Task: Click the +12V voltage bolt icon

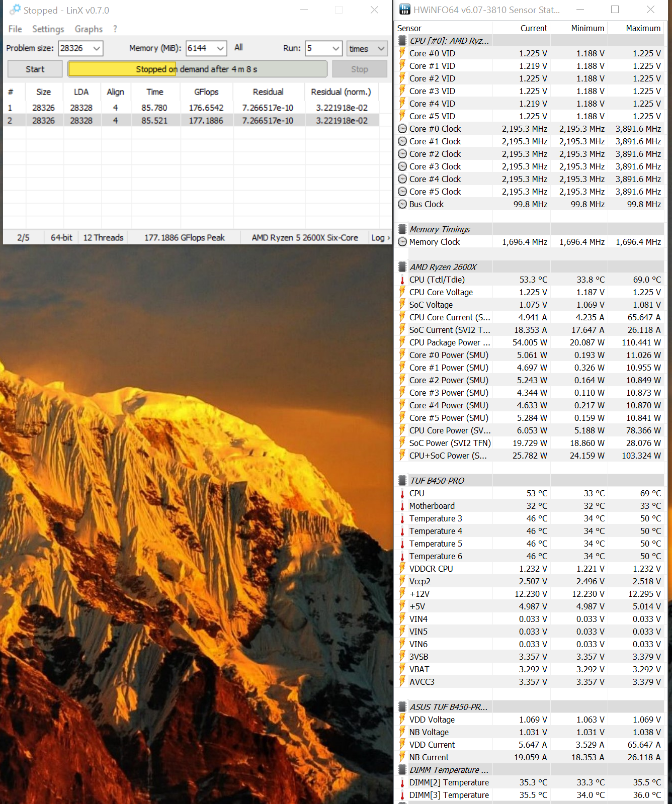Action: (402, 593)
